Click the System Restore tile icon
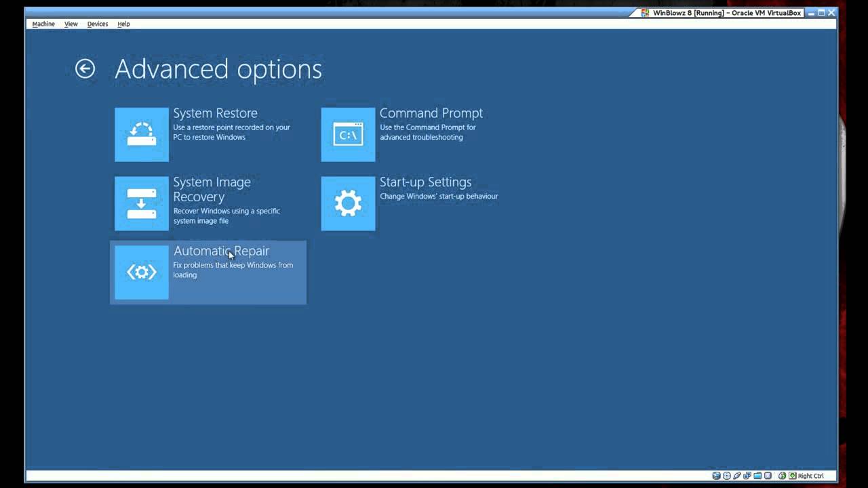Screen dimensions: 868x488 142,134
